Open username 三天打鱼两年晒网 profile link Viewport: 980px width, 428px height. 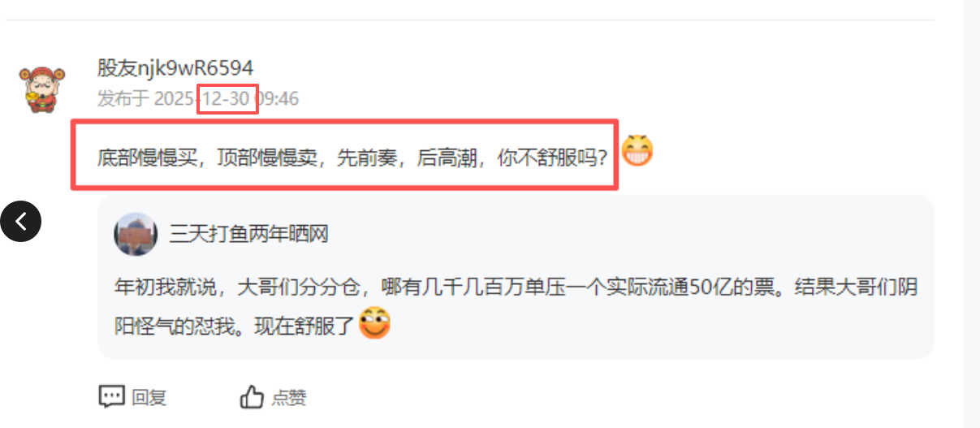coord(248,235)
